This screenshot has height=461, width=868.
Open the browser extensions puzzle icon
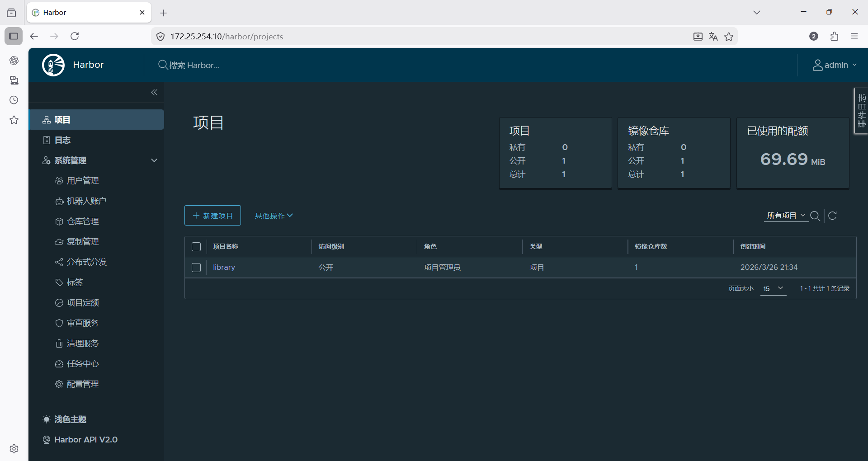point(835,36)
